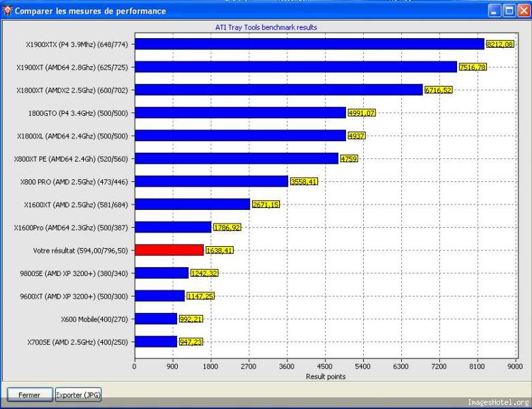The height and width of the screenshot is (409, 532).
Task: Click the 1800GTO (P4 3.4GHz) row label
Action: (x=78, y=113)
